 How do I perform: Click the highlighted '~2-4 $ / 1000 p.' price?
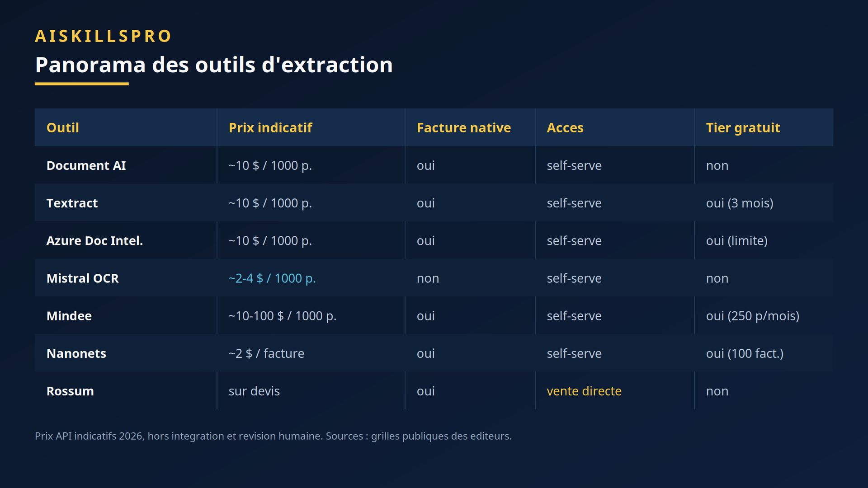tap(272, 278)
